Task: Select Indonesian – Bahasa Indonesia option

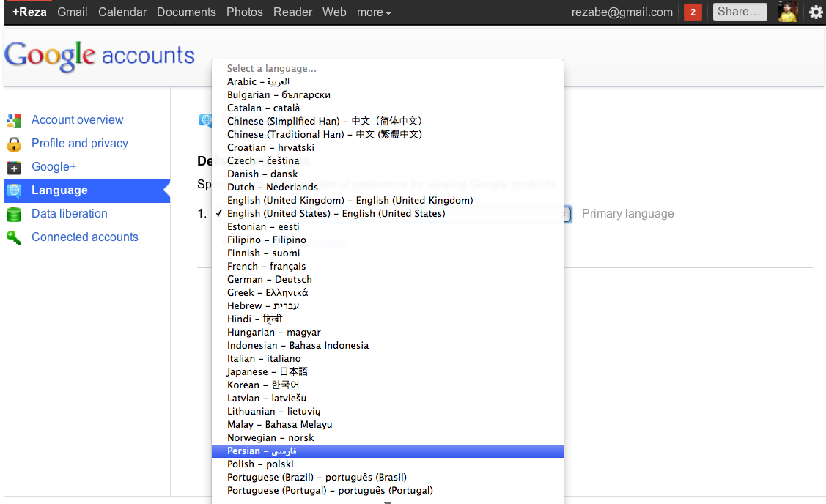Action: pyautogui.click(x=387, y=346)
